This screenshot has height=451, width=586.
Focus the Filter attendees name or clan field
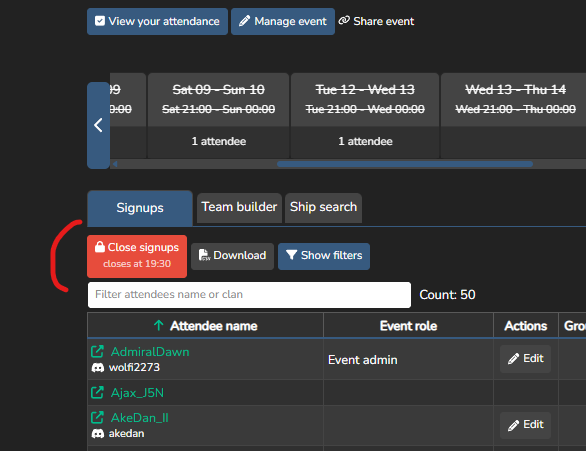[x=249, y=295]
